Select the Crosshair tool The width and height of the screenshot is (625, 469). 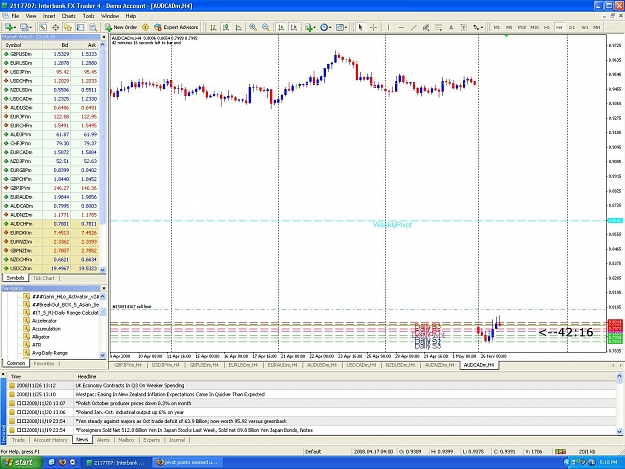point(373,27)
